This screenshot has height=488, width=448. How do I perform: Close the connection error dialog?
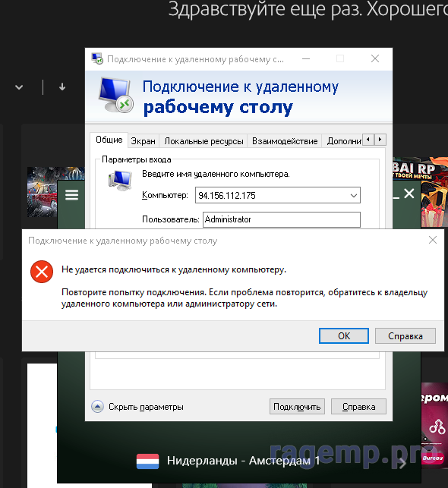pos(433,240)
